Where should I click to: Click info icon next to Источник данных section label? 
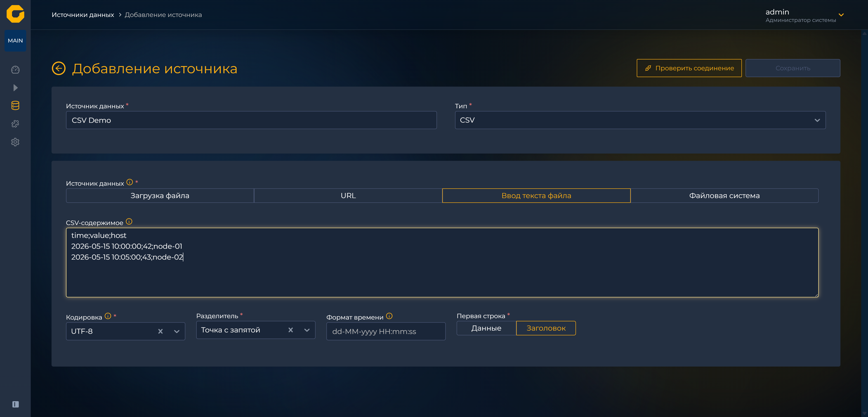[129, 182]
